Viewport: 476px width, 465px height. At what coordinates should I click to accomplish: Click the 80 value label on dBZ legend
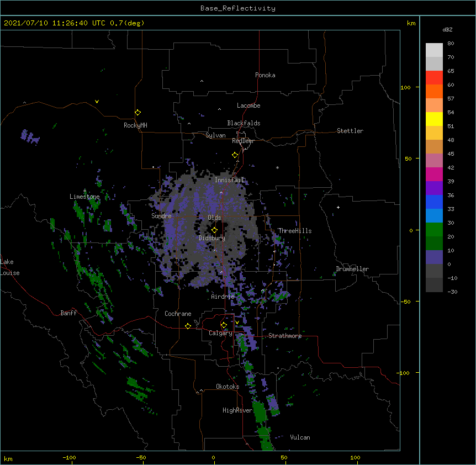[451, 44]
